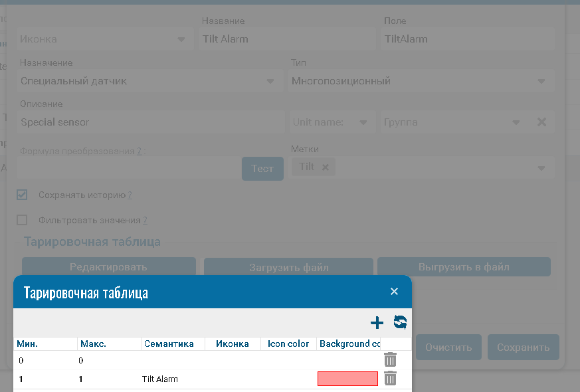Click the refresh icon in calibration table
The height and width of the screenshot is (392, 580).
(400, 322)
